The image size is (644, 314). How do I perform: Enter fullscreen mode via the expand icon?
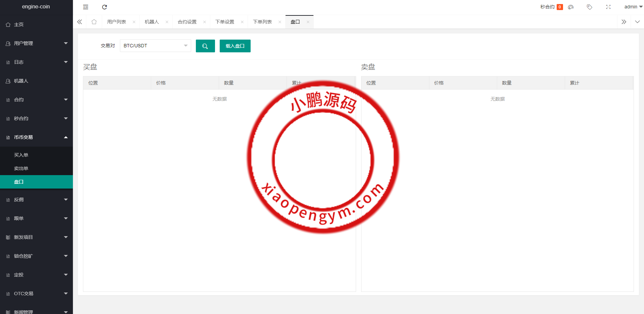point(608,7)
